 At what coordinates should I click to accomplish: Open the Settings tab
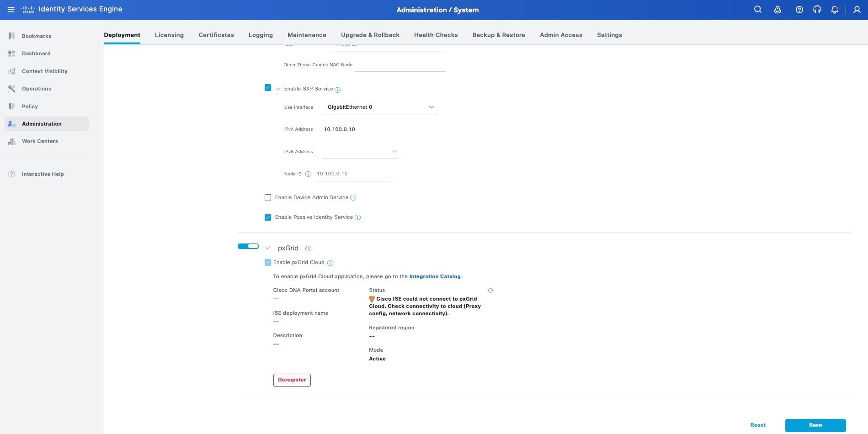coord(609,35)
